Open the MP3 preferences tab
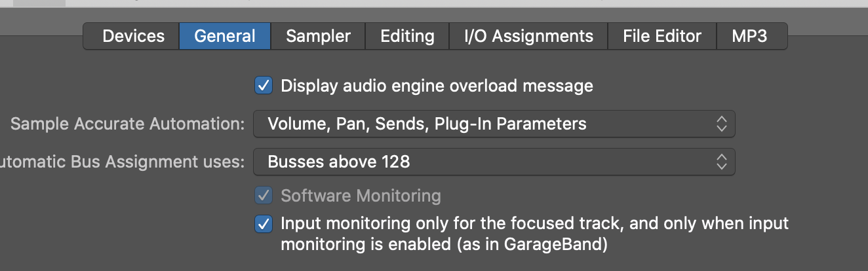Image resolution: width=868 pixels, height=271 pixels. coord(749,36)
